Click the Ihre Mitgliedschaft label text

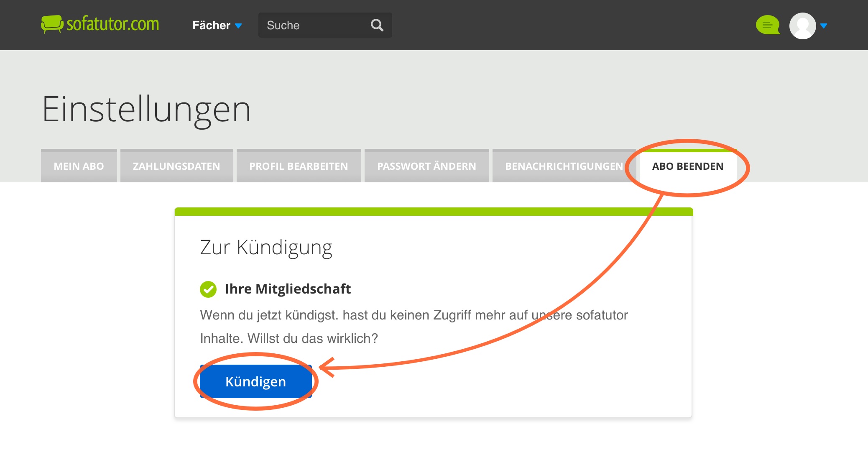(x=288, y=289)
